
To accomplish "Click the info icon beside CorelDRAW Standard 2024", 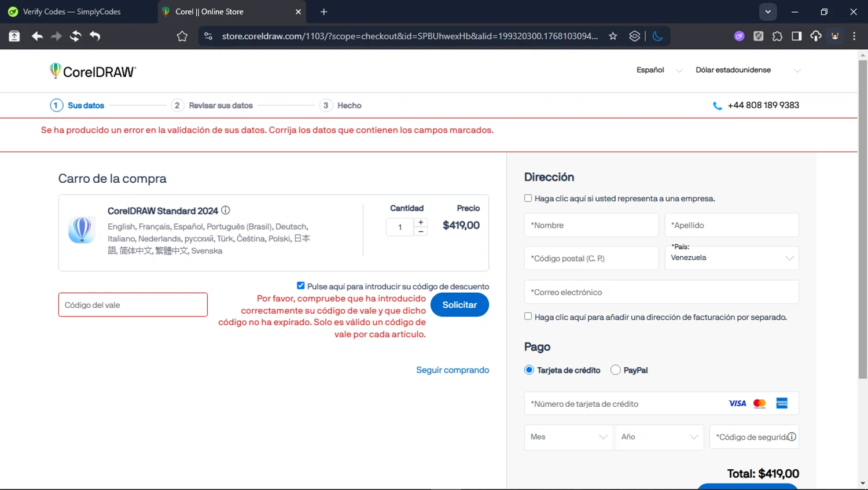I will pos(226,211).
